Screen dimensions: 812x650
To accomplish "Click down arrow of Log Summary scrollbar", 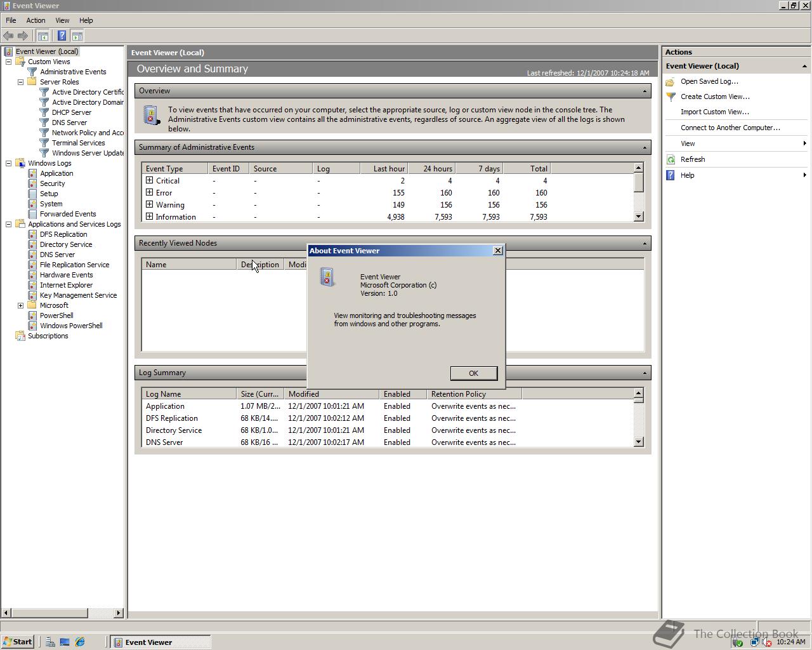I will coord(639,442).
